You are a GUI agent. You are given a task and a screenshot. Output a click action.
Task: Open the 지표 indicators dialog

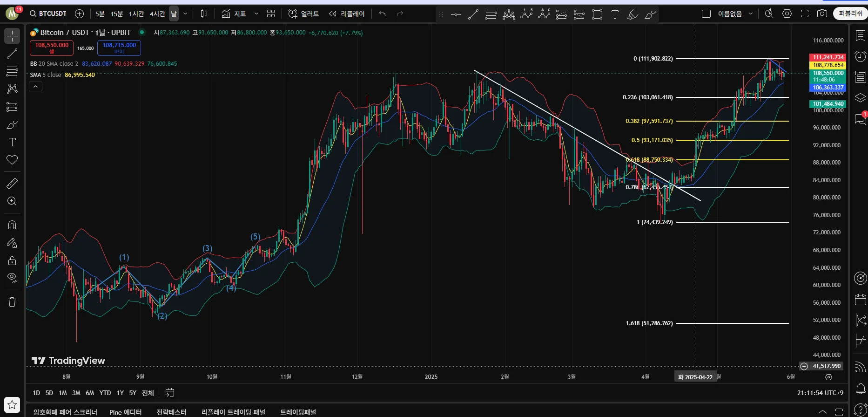point(234,14)
